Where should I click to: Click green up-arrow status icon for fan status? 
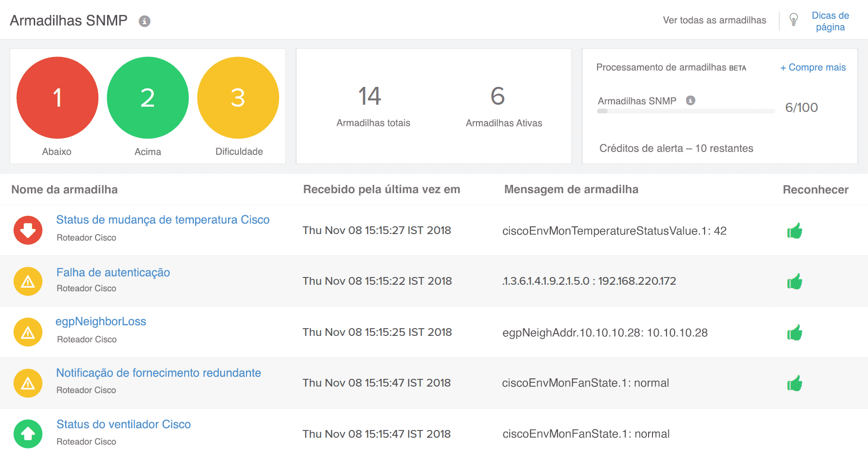tap(28, 433)
